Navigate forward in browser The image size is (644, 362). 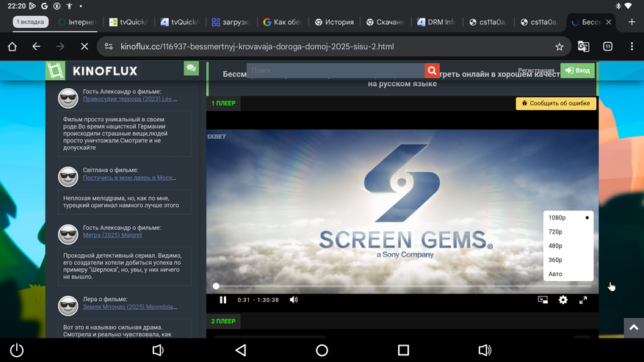60,47
